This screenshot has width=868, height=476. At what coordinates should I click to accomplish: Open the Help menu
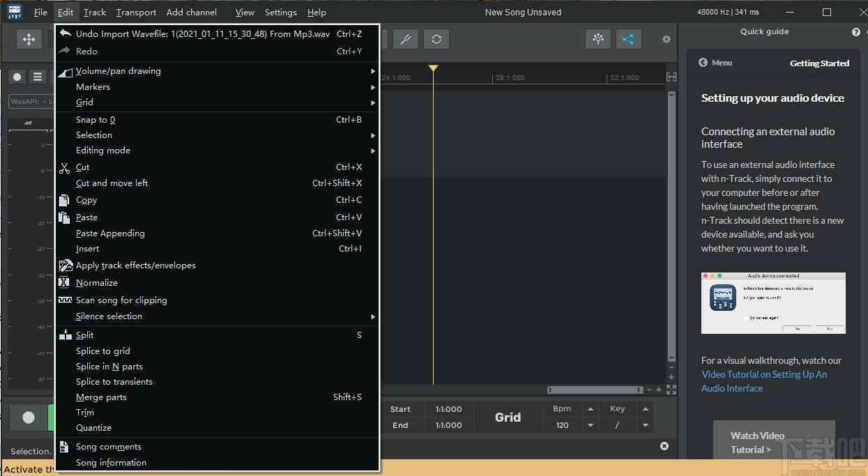(x=317, y=13)
